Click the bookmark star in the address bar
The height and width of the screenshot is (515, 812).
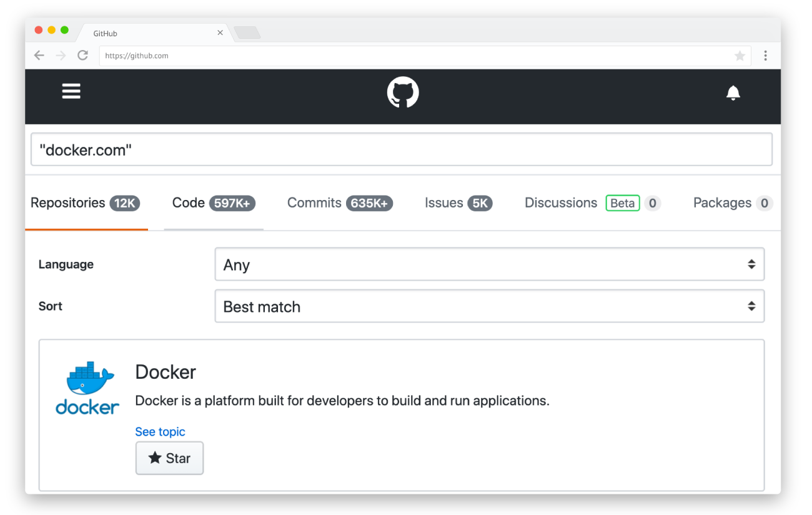point(740,56)
